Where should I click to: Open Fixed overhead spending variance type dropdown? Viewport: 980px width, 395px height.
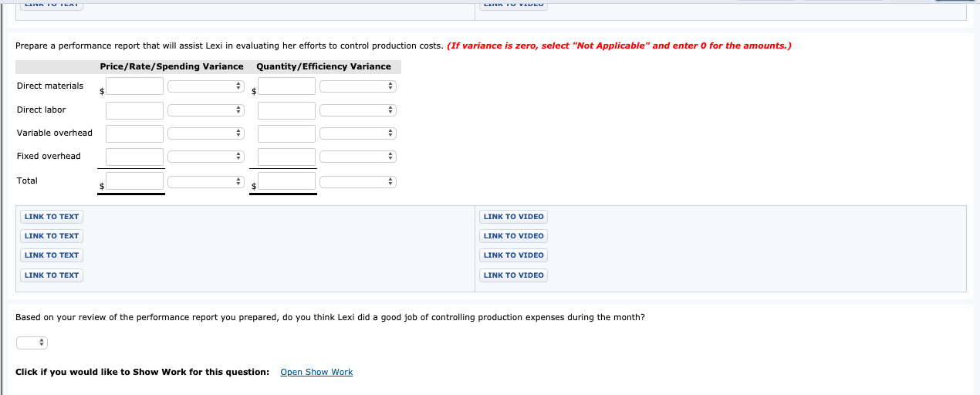point(206,157)
